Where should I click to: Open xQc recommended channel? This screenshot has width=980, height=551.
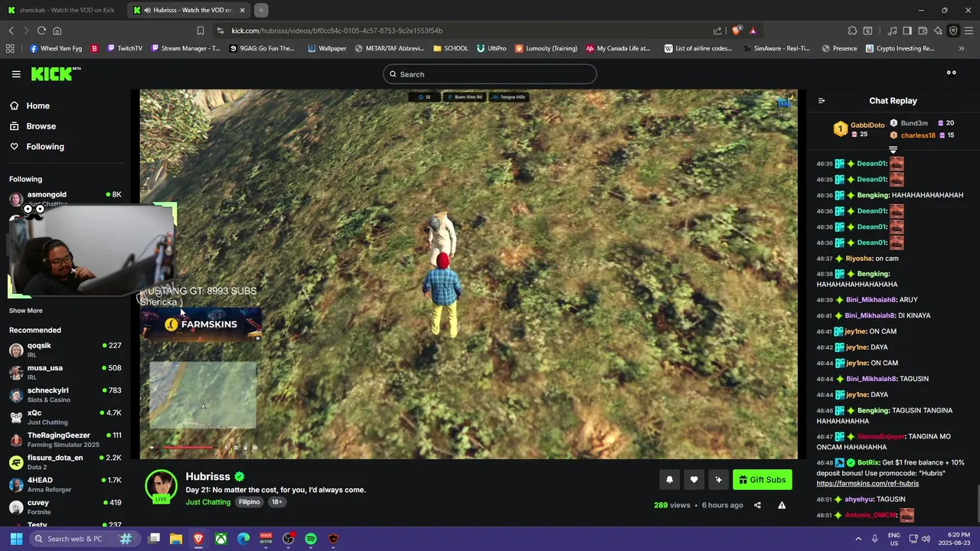pyautogui.click(x=65, y=417)
